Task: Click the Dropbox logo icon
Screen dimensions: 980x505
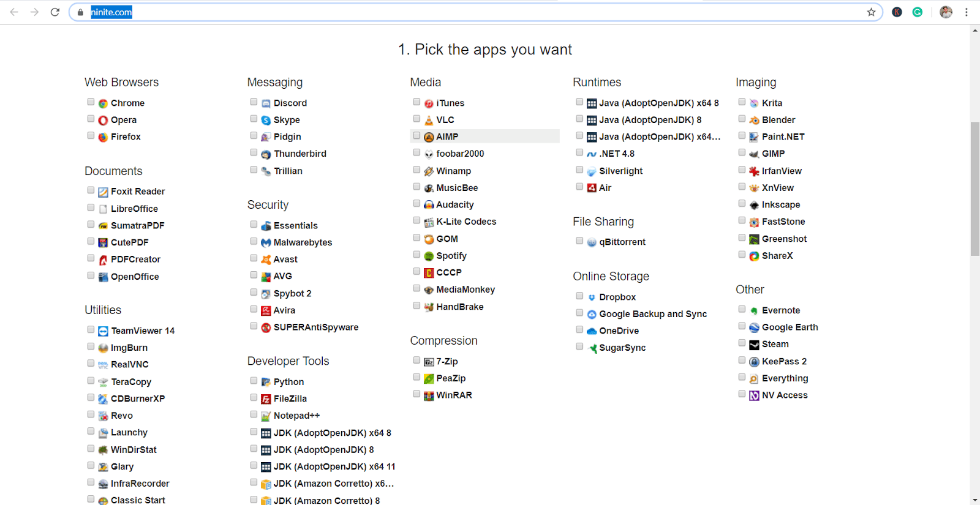Action: [x=592, y=297]
